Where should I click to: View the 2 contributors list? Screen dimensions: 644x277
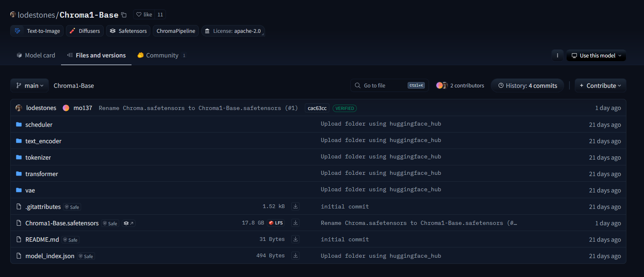coord(460,85)
